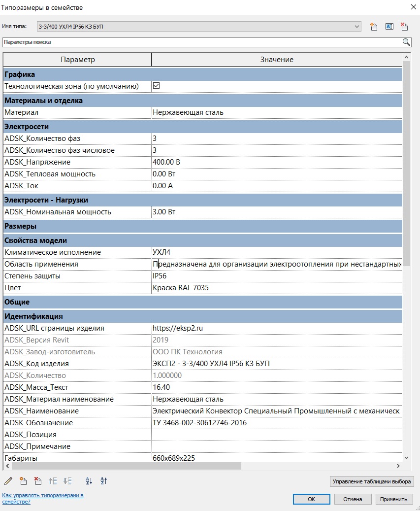Edit ADSK_Обозначение value ТУ 3468-002-30612746-2016
The image size is (420, 511).
coord(277,423)
